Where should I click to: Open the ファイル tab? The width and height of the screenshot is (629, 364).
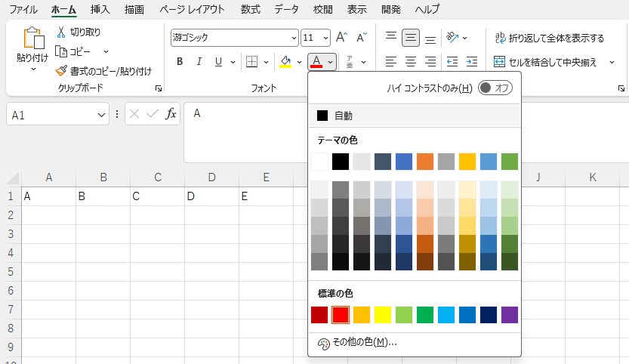(x=23, y=9)
